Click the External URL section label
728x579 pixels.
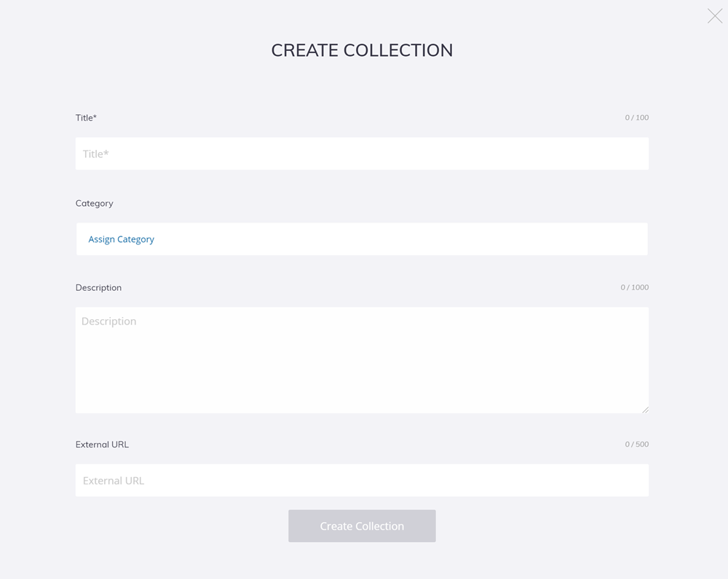pyautogui.click(x=102, y=444)
